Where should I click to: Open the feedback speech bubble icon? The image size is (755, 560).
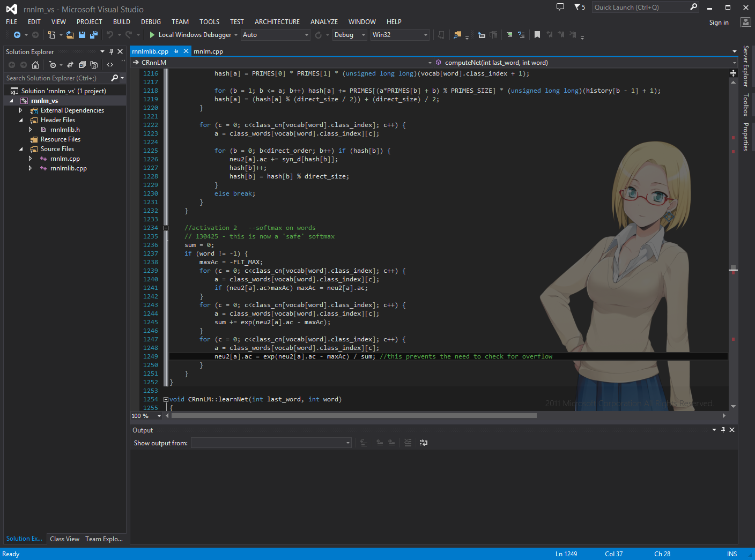point(560,7)
